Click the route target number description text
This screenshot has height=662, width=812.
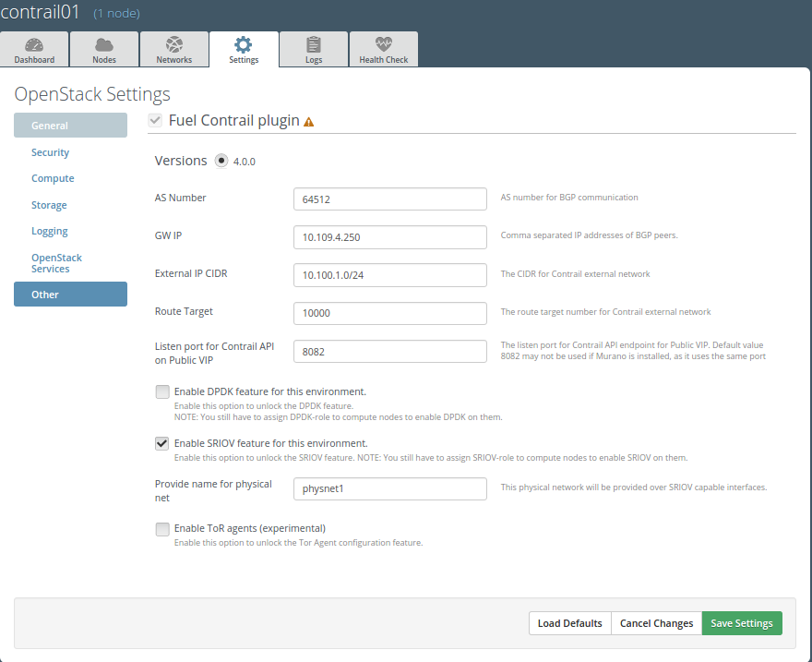click(605, 312)
